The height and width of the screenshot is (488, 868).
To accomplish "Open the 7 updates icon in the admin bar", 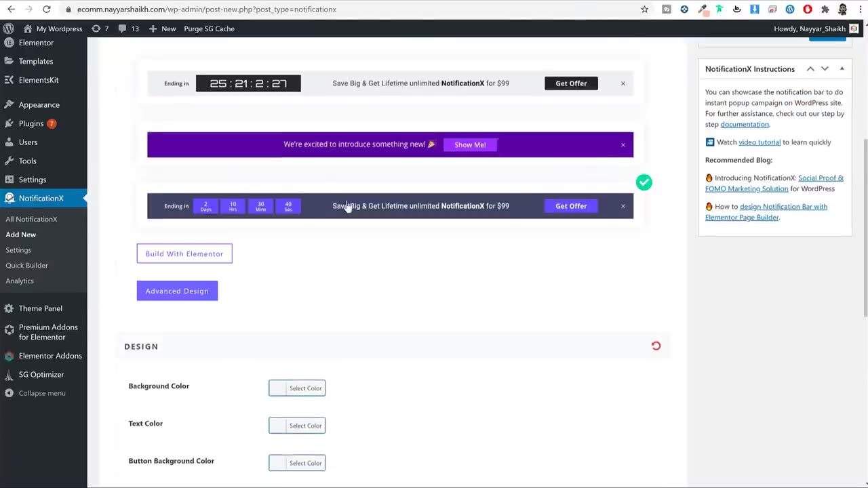I will coord(100,28).
